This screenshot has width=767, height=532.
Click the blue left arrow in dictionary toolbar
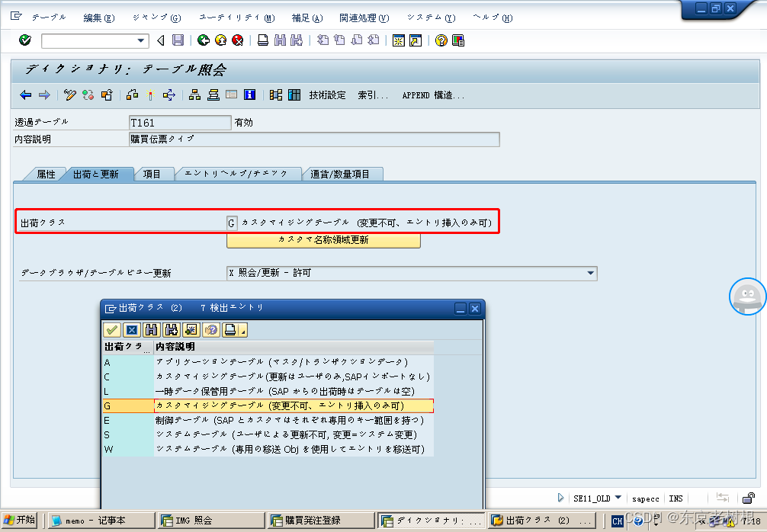(x=25, y=95)
